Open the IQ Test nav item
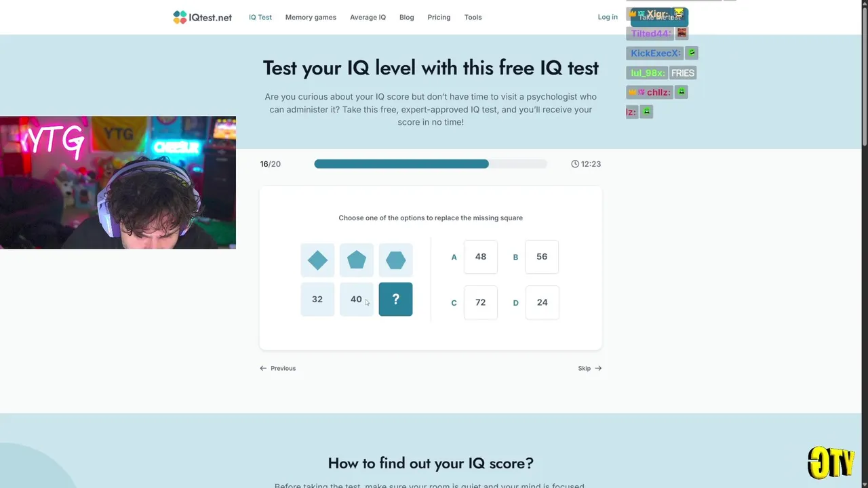The image size is (868, 488). (x=260, y=18)
